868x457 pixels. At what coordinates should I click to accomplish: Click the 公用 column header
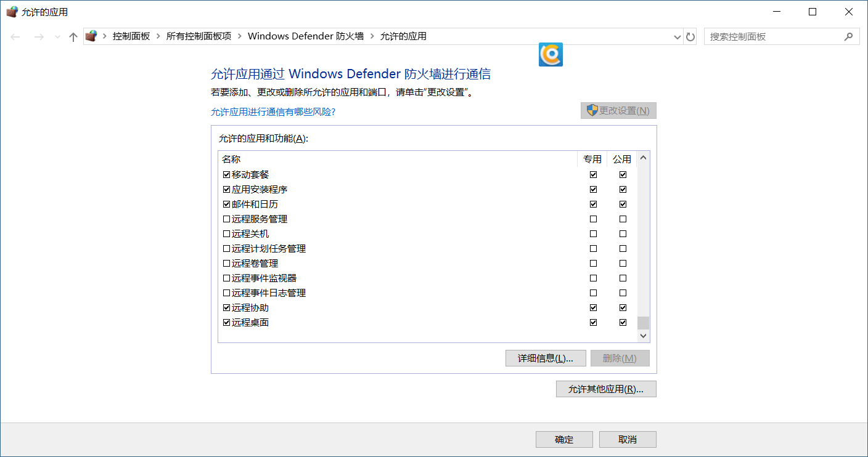click(622, 159)
